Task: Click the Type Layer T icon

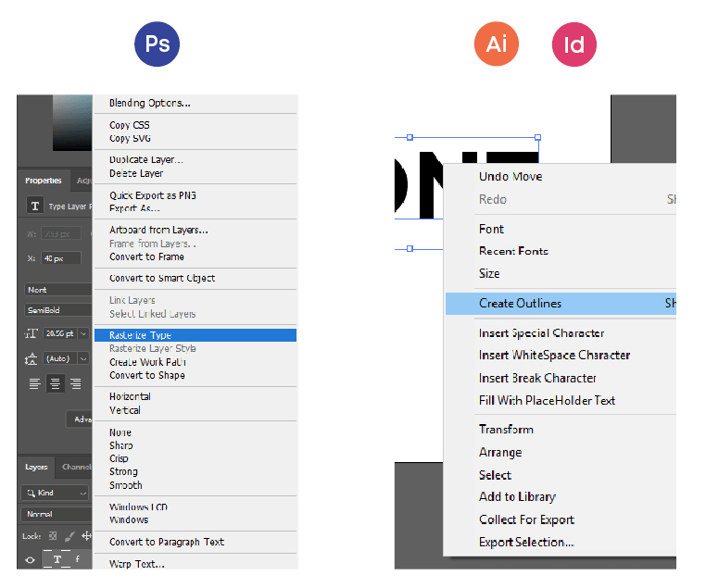Action: tap(35, 206)
